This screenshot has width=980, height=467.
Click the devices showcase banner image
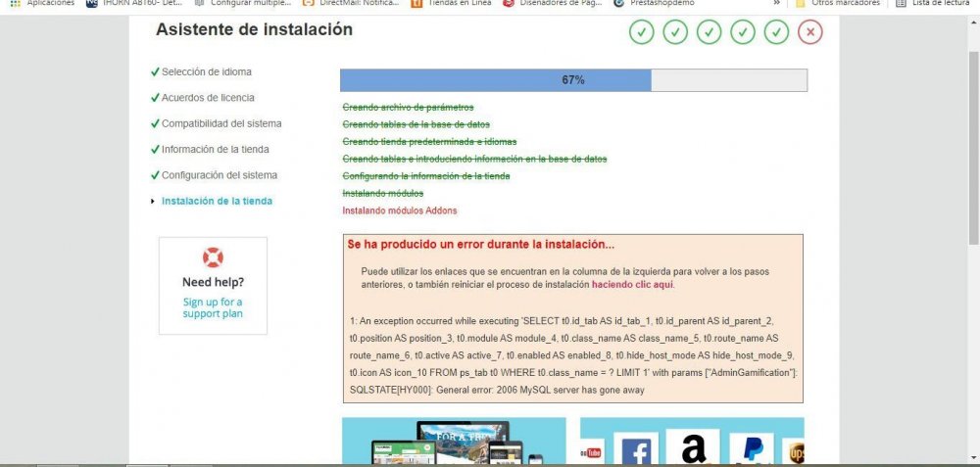click(454, 442)
